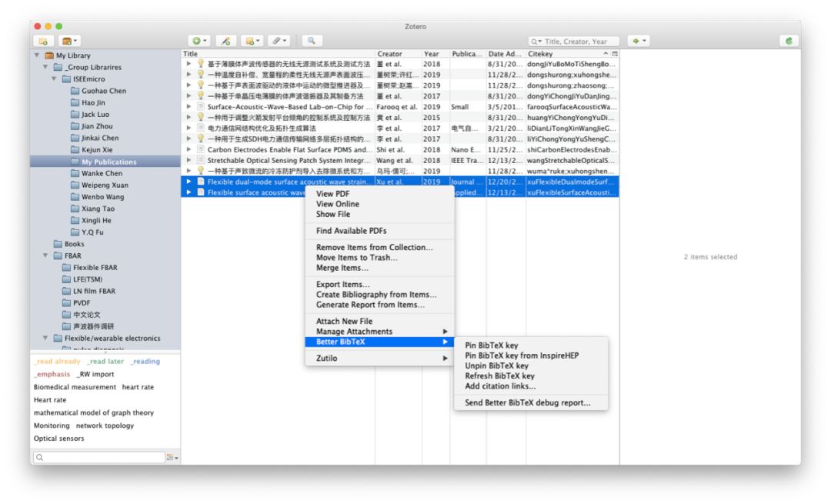831x504 pixels.
Task: Open the New Library dropdown button
Action: point(69,41)
